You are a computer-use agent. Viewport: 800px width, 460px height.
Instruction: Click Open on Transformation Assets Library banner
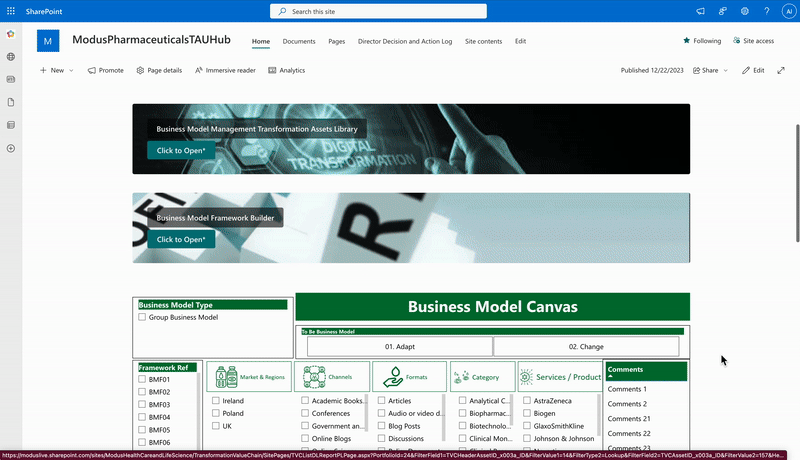[181, 150]
